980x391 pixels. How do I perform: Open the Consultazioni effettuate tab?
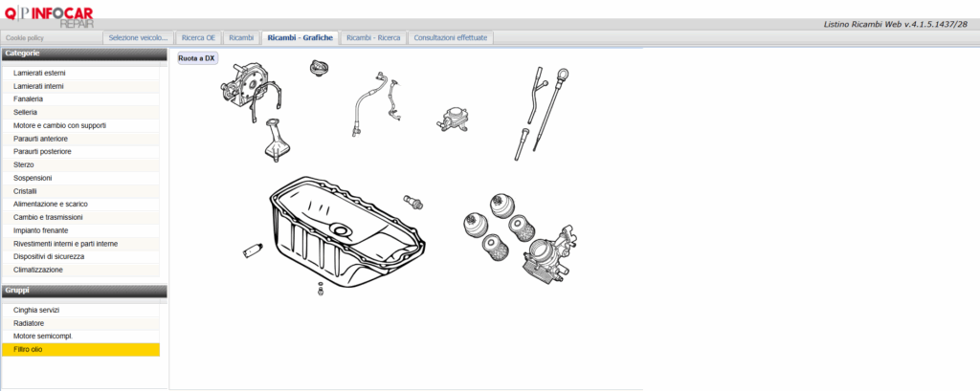(x=450, y=38)
